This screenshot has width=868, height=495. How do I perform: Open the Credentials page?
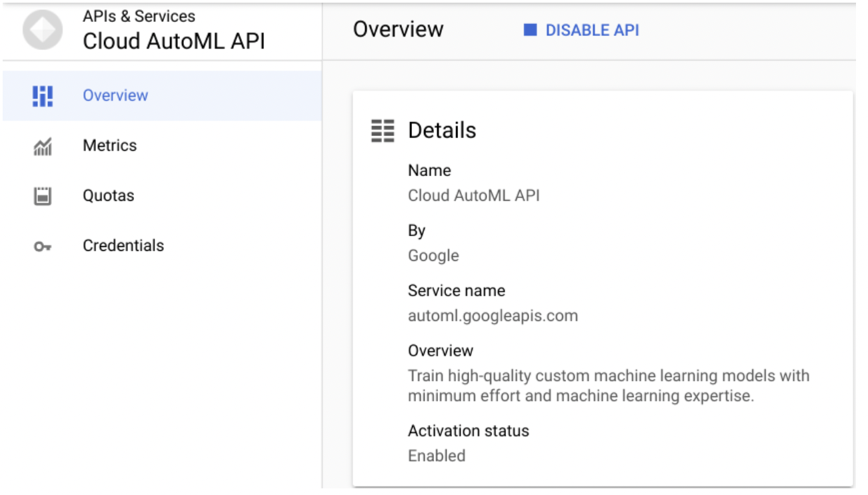point(123,245)
